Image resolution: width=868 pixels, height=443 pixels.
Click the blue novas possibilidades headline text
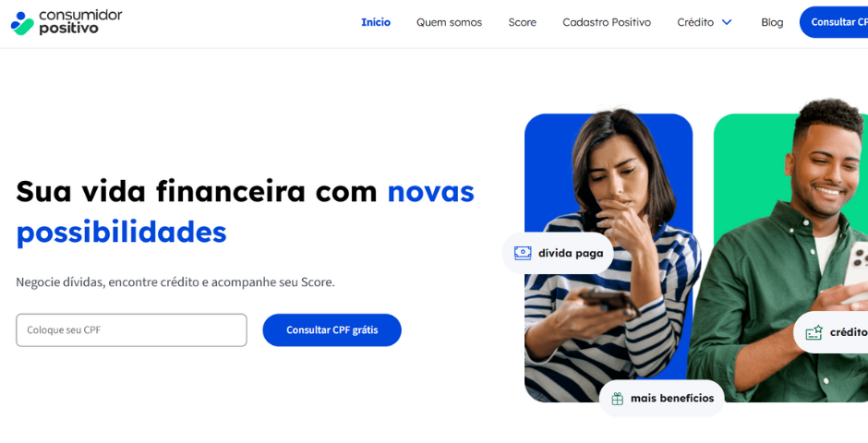click(246, 212)
